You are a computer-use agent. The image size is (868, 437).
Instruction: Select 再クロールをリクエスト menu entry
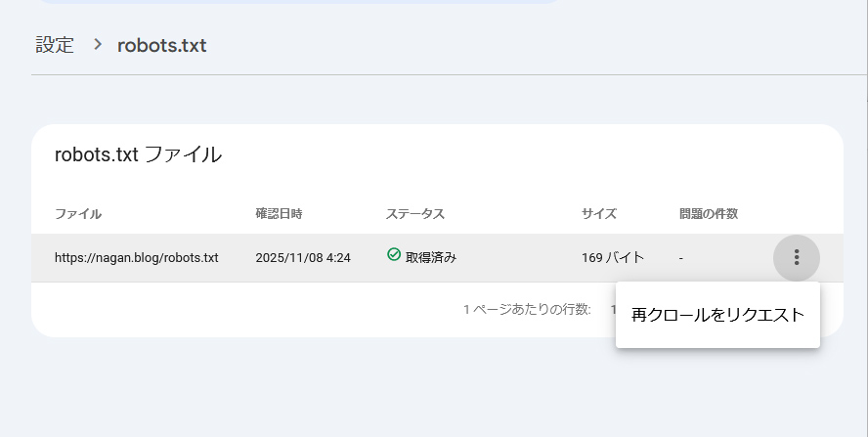click(x=717, y=315)
